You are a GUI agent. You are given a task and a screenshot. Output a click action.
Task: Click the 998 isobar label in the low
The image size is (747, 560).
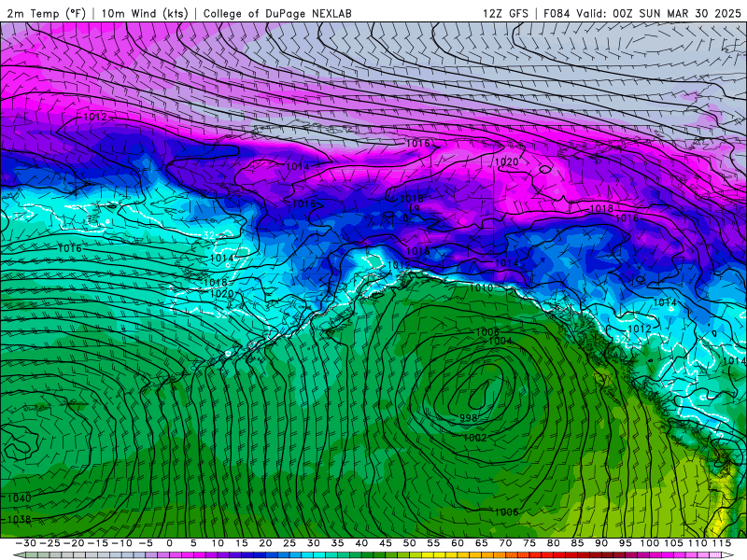[x=469, y=417]
